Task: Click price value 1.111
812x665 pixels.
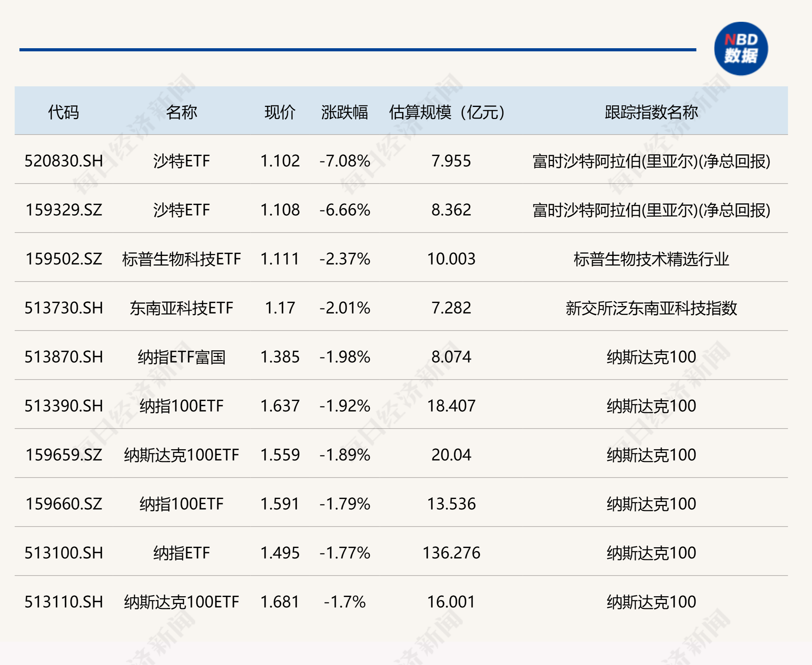Action: (280, 259)
